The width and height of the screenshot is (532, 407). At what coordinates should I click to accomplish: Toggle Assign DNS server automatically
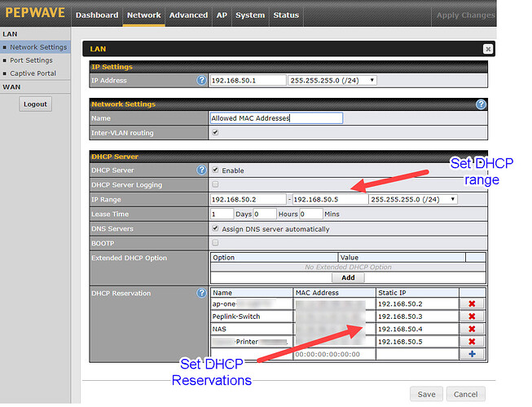(215, 229)
